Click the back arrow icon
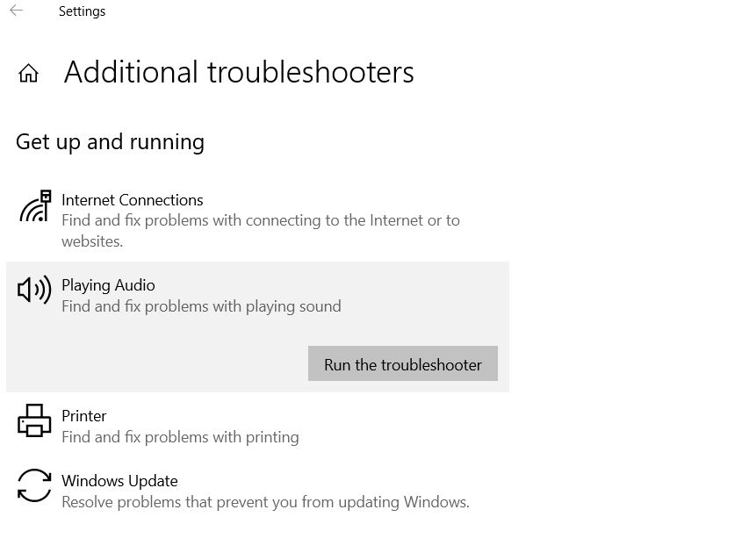This screenshot has height=560, width=749. coord(16,10)
